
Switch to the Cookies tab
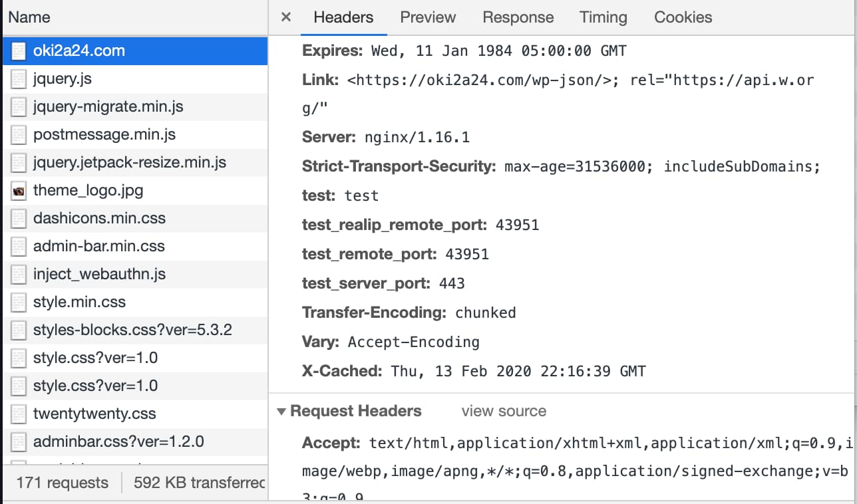683,17
